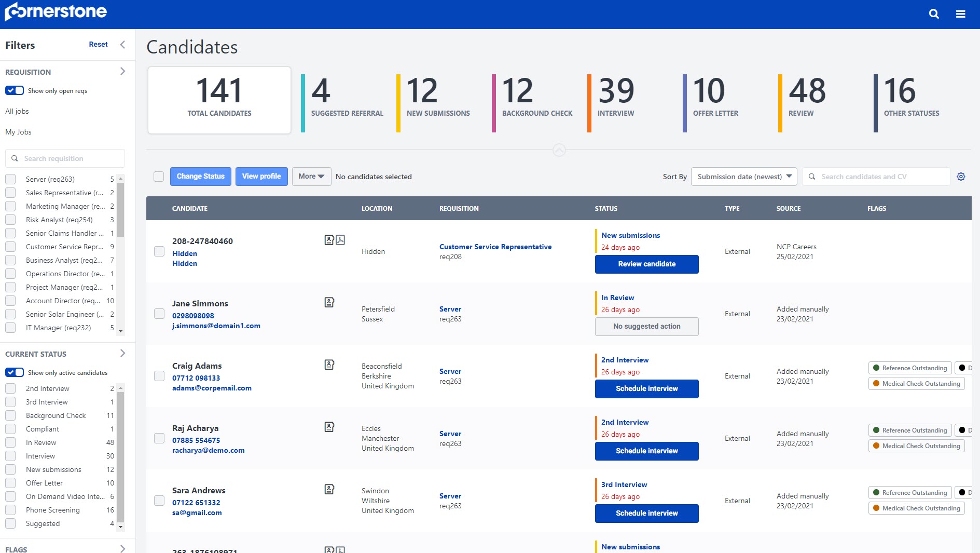Click the Change Status button
The width and height of the screenshot is (980, 553).
201,177
